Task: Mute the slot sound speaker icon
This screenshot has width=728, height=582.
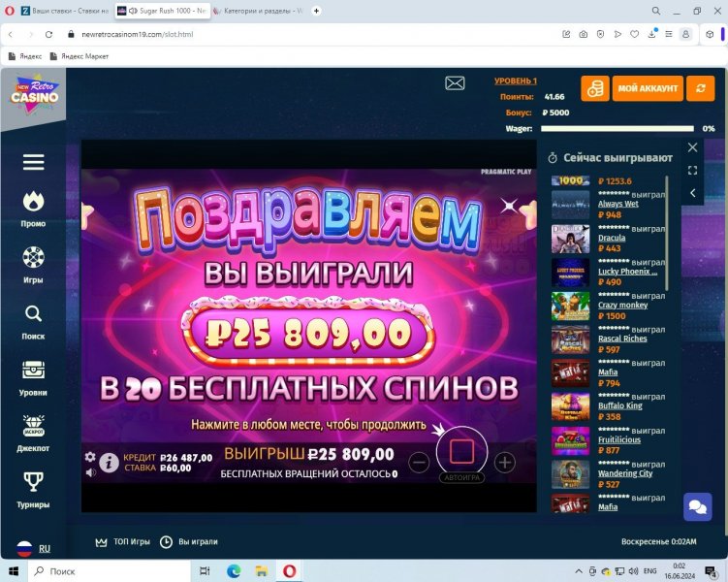Action: tap(90, 472)
